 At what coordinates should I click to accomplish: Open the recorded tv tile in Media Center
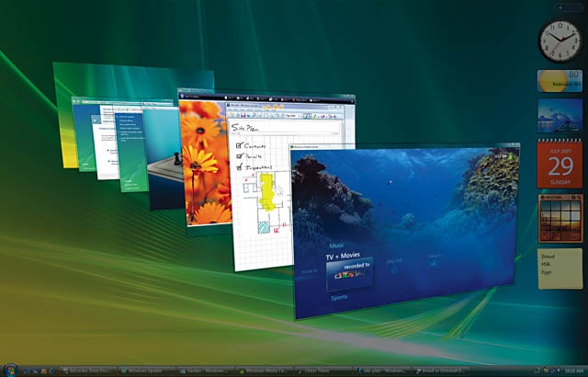349,274
